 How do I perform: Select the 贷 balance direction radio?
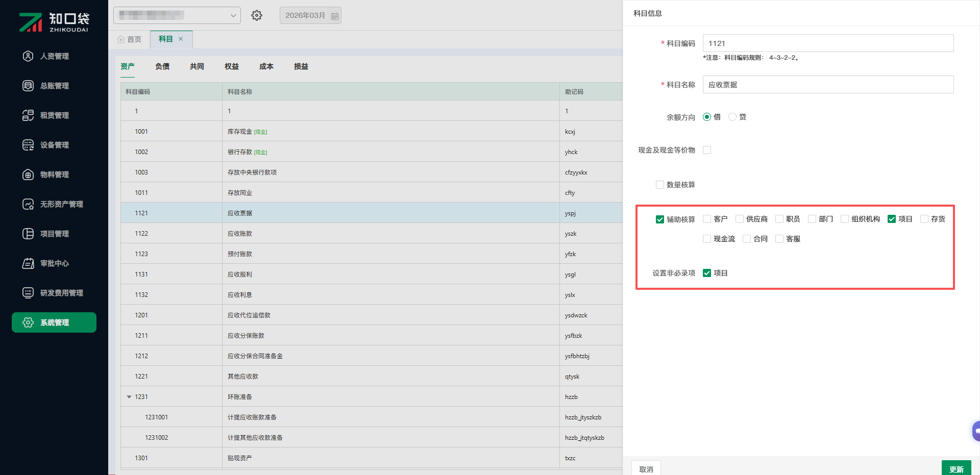coord(732,117)
